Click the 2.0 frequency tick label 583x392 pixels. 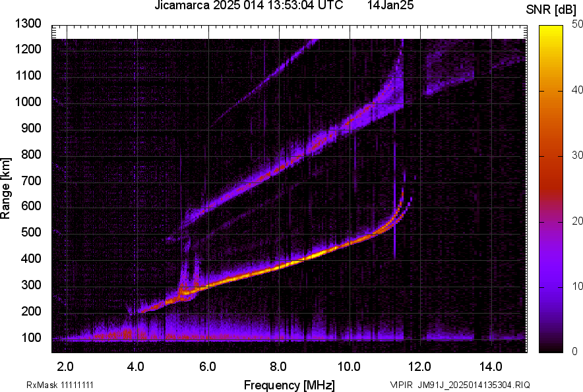(x=65, y=367)
